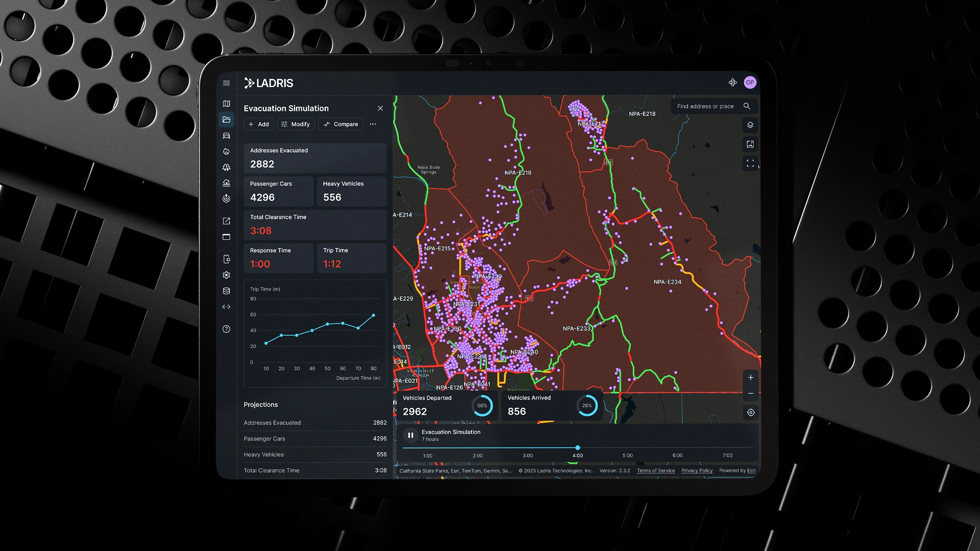Screen dimensions: 980x551
Task: Open the Modify options for the simulation
Action: (296, 124)
